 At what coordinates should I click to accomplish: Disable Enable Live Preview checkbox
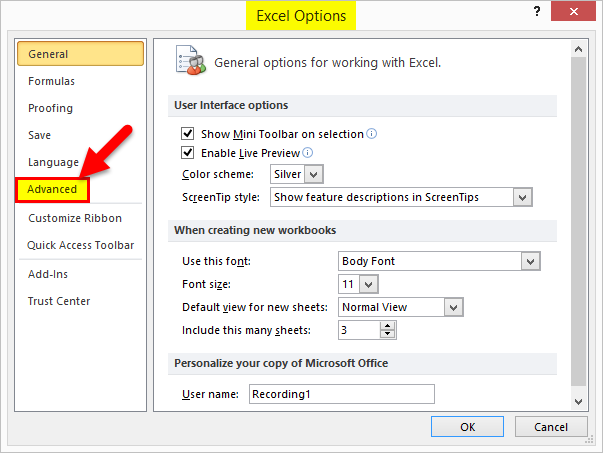coord(187,153)
